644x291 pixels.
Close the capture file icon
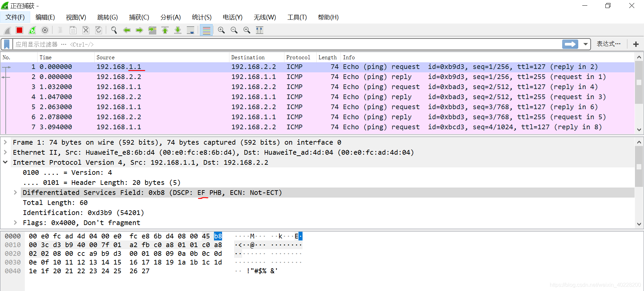[x=86, y=30]
